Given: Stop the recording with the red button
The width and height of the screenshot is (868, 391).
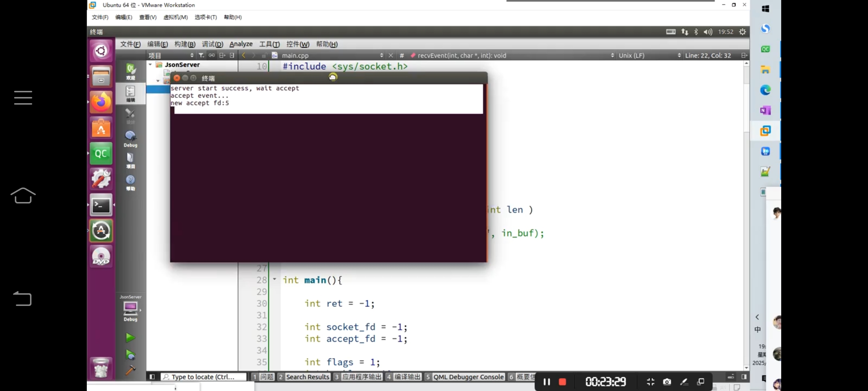Looking at the screenshot, I should (562, 382).
